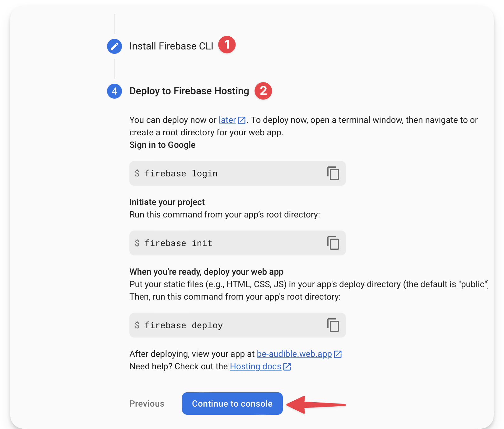
Task: Select the firebase login command text field
Action: point(218,174)
